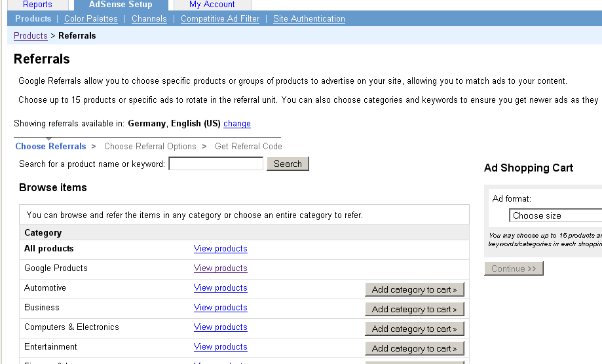Screen dimensions: 602x364
Task: Focus the product name or keyword search field
Action: (x=216, y=164)
